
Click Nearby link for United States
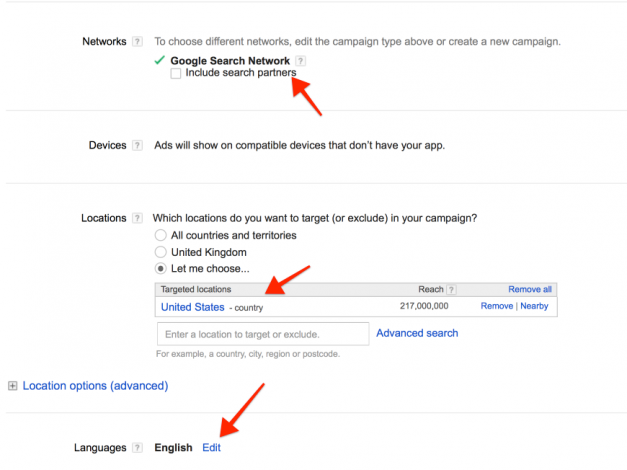pos(533,306)
